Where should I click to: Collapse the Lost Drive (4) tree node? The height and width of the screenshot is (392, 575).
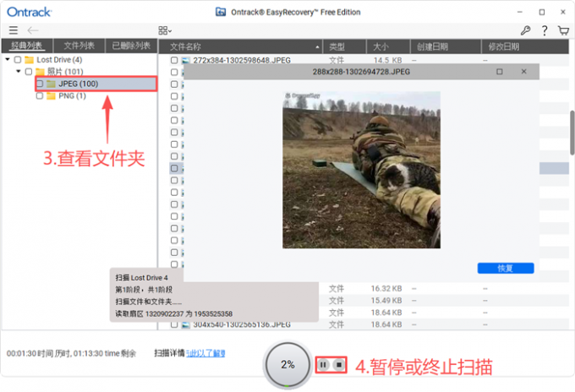8,59
